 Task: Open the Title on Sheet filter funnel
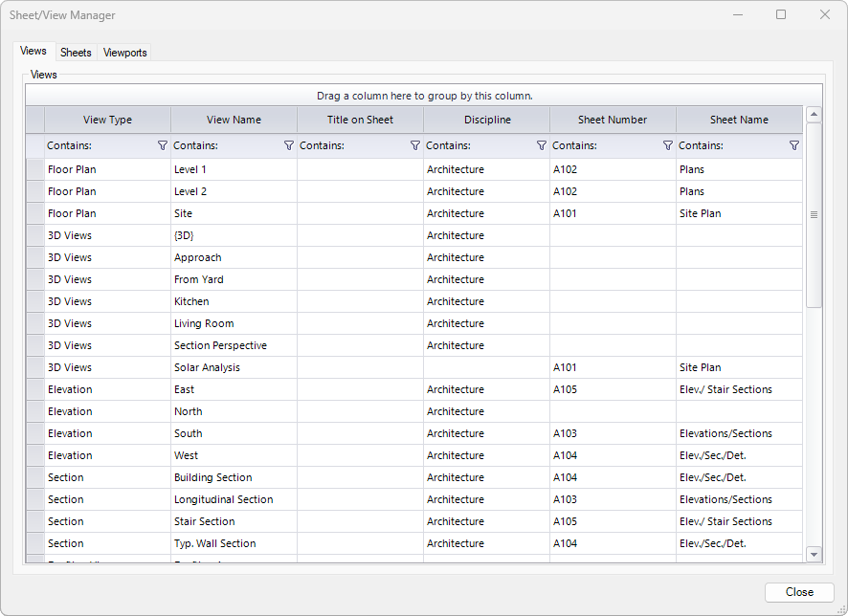[x=414, y=144]
